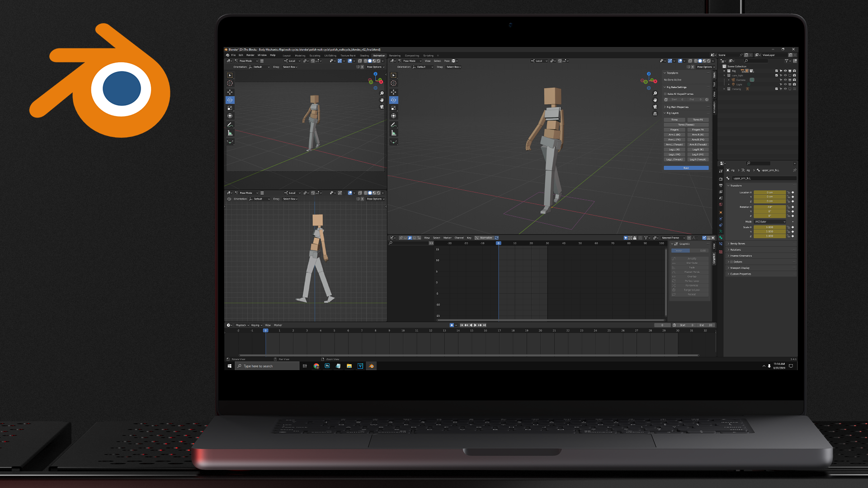Collapse the Rig Layers panel
This screenshot has height=488, width=868.
(x=672, y=113)
